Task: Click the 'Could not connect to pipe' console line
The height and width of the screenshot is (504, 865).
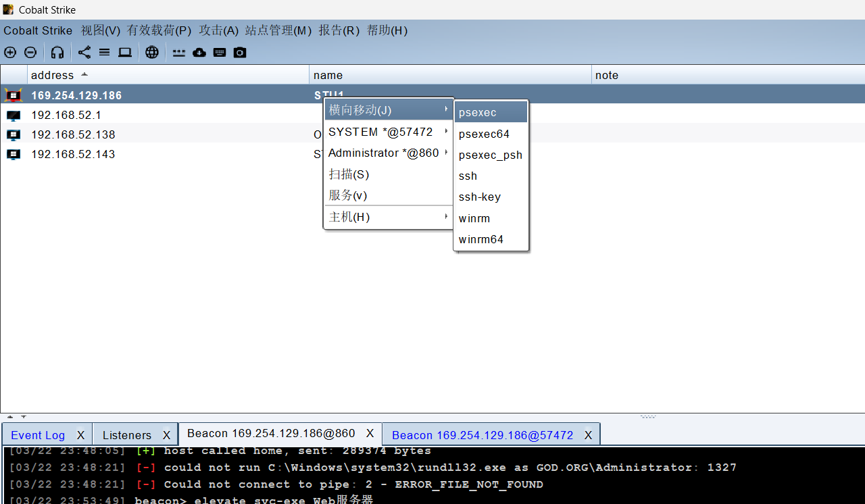Action: coord(276,484)
